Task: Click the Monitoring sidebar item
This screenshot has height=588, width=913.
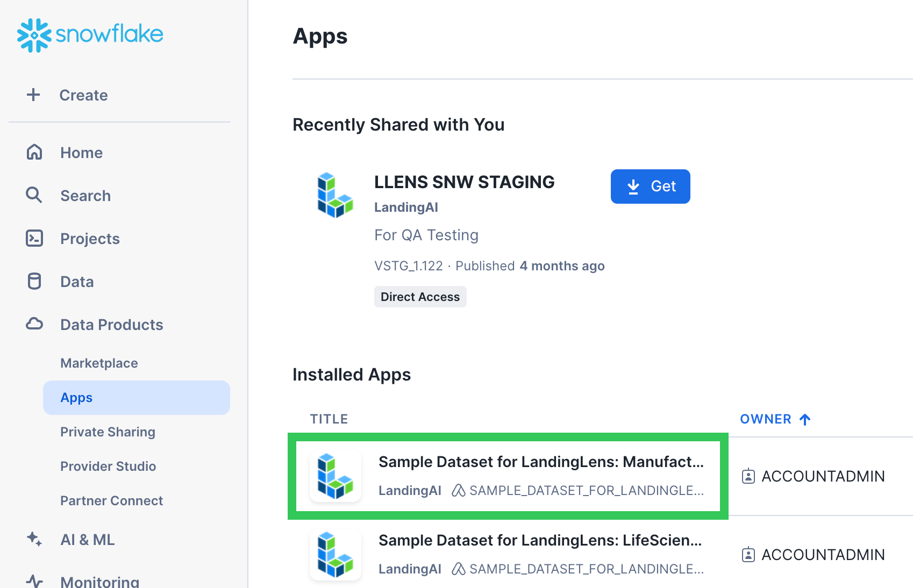Action: 99,582
